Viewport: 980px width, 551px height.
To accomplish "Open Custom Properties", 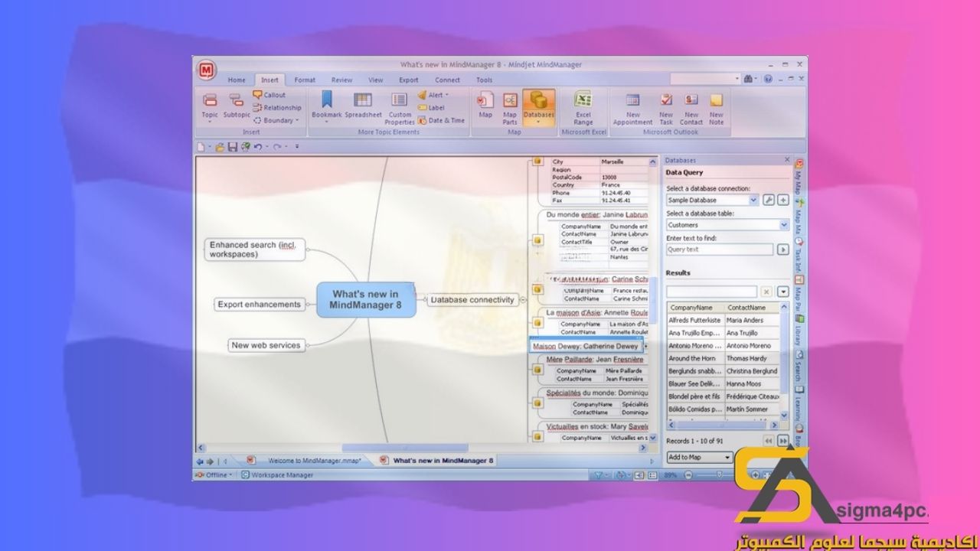I will coord(399,109).
